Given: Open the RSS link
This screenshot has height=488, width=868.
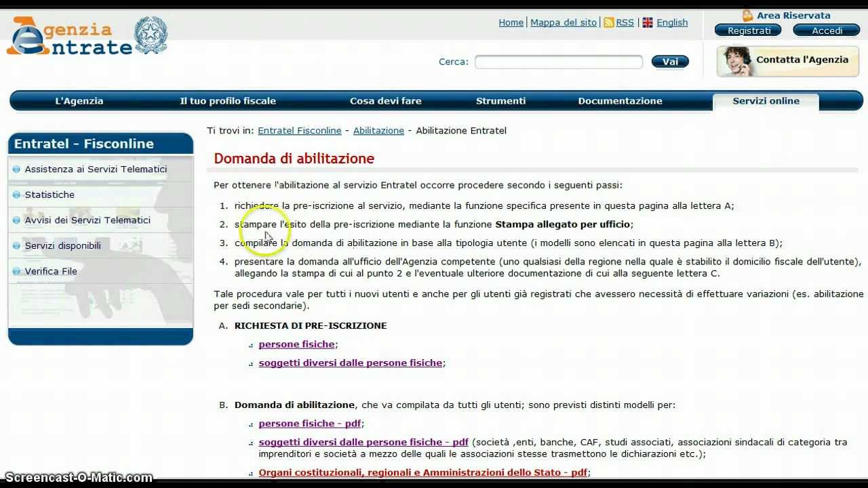Looking at the screenshot, I should pyautogui.click(x=625, y=22).
